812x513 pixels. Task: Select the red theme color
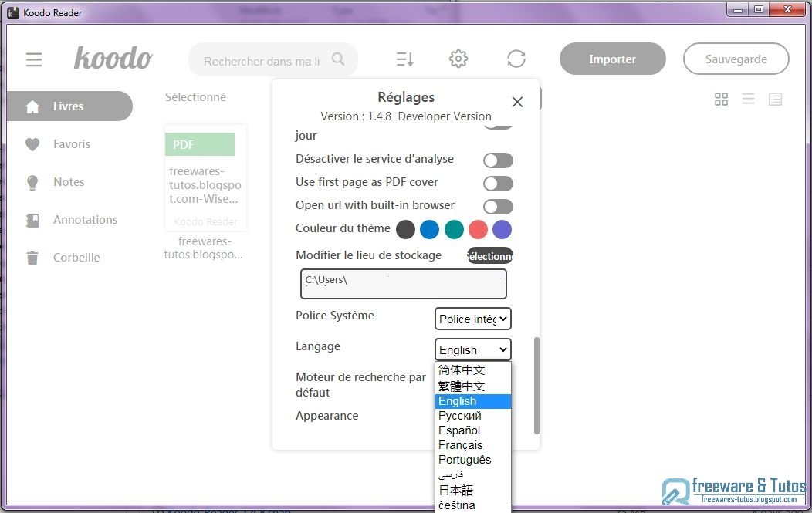click(x=478, y=229)
